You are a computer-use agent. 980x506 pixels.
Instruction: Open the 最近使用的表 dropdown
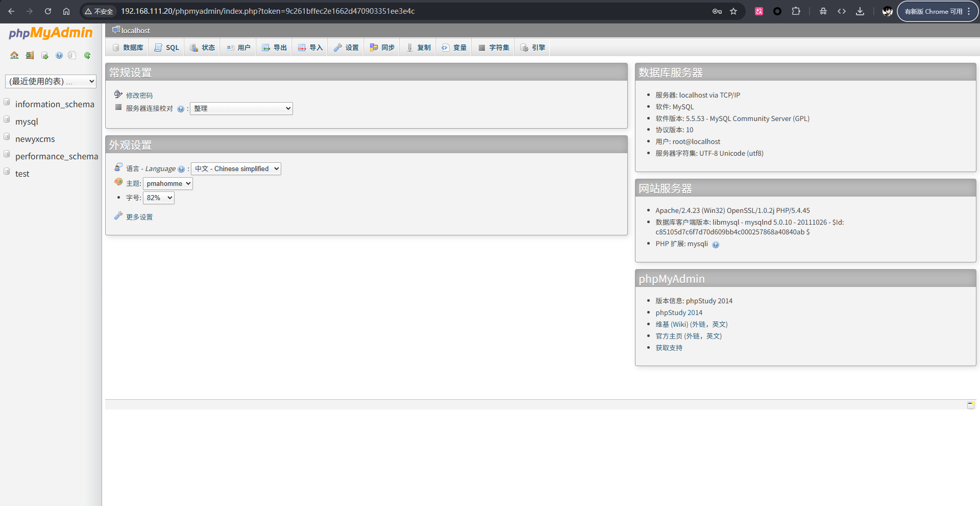pyautogui.click(x=51, y=81)
